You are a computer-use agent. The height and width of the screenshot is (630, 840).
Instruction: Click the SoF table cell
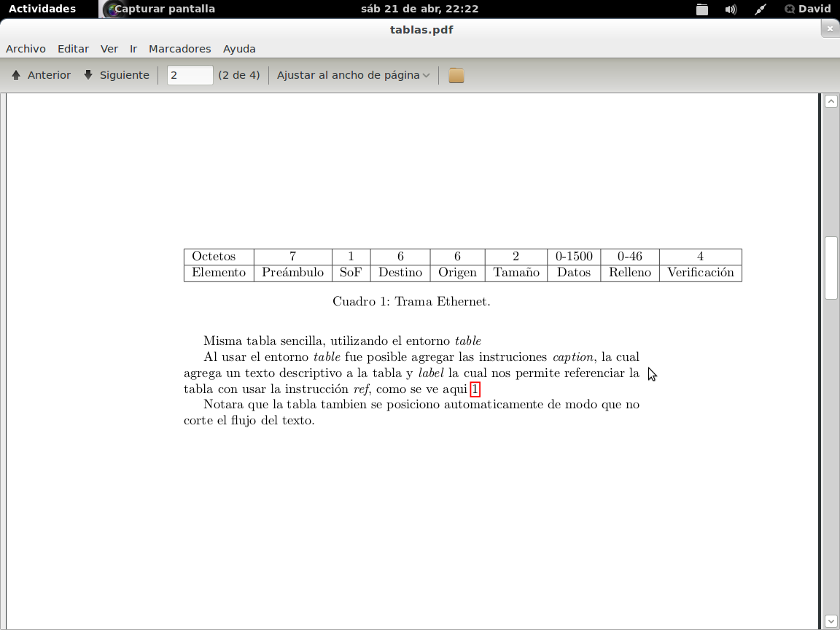[x=351, y=273]
